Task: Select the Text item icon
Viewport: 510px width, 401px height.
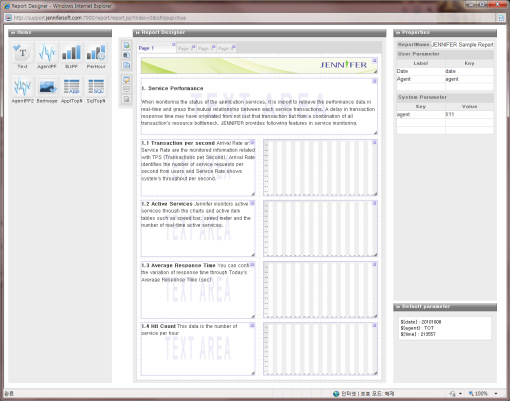Action: pyautogui.click(x=22, y=52)
